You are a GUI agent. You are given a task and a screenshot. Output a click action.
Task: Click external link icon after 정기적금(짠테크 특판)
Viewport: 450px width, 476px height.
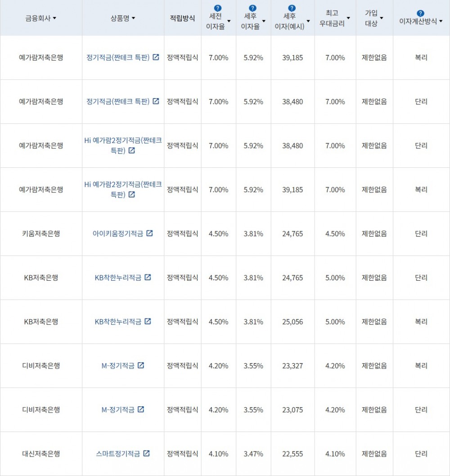pos(155,57)
